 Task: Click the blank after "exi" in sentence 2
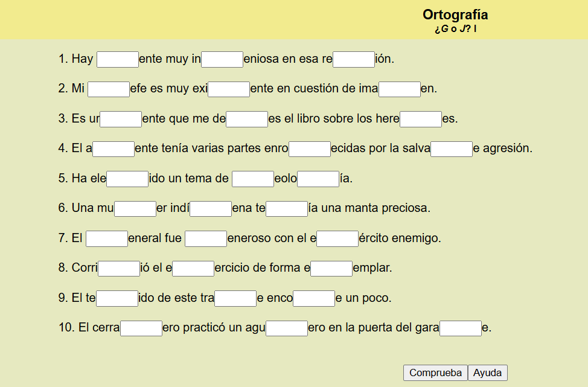pos(229,89)
